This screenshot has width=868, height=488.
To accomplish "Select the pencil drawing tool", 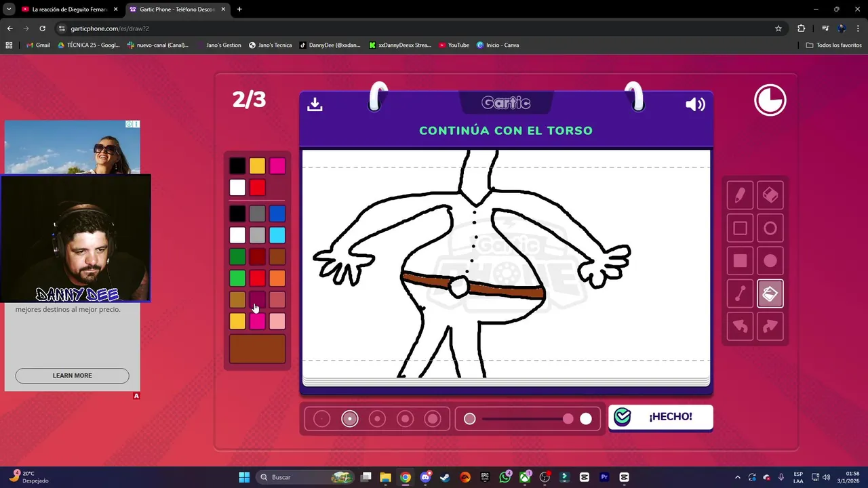I will [740, 195].
